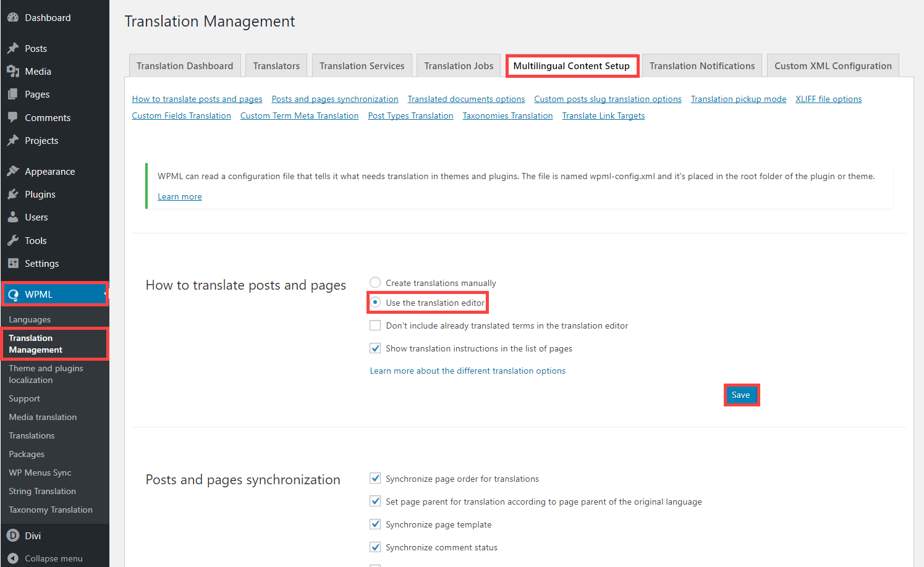The height and width of the screenshot is (567, 924).
Task: Switch to the Translators tab
Action: [x=276, y=65]
